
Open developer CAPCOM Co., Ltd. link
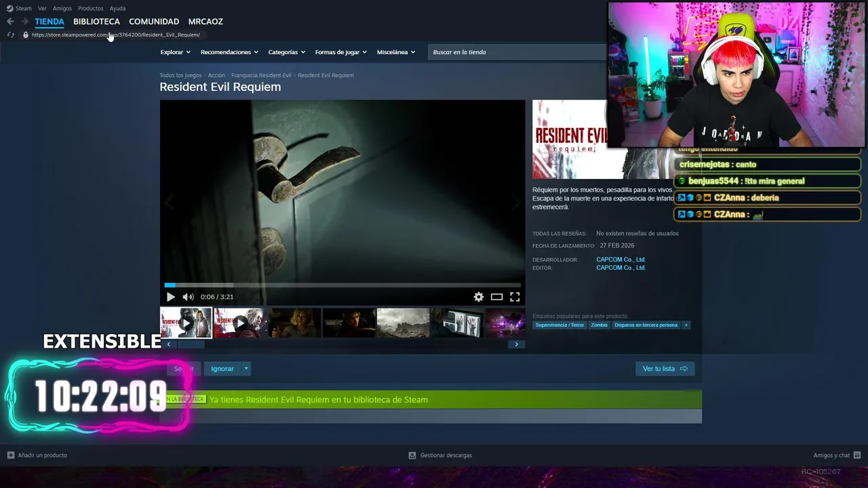pyautogui.click(x=620, y=260)
